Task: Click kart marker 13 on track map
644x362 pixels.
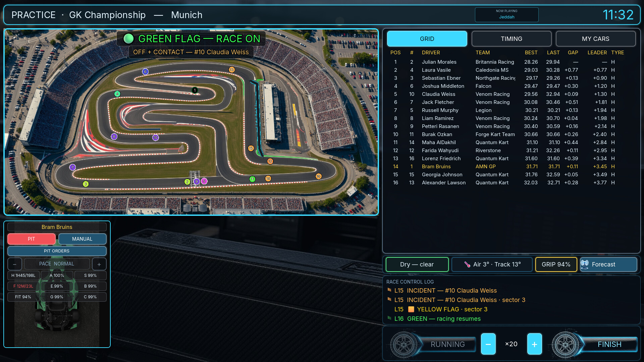Action: [232, 70]
